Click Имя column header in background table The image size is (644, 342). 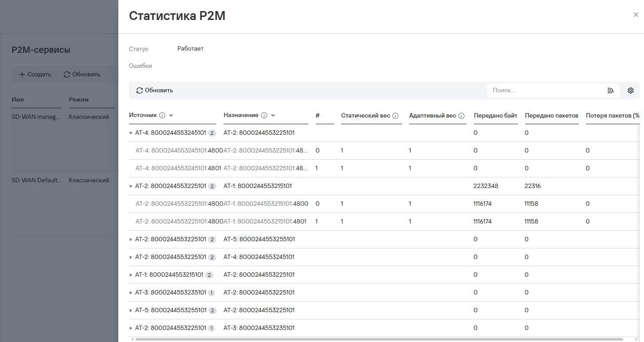[x=18, y=99]
